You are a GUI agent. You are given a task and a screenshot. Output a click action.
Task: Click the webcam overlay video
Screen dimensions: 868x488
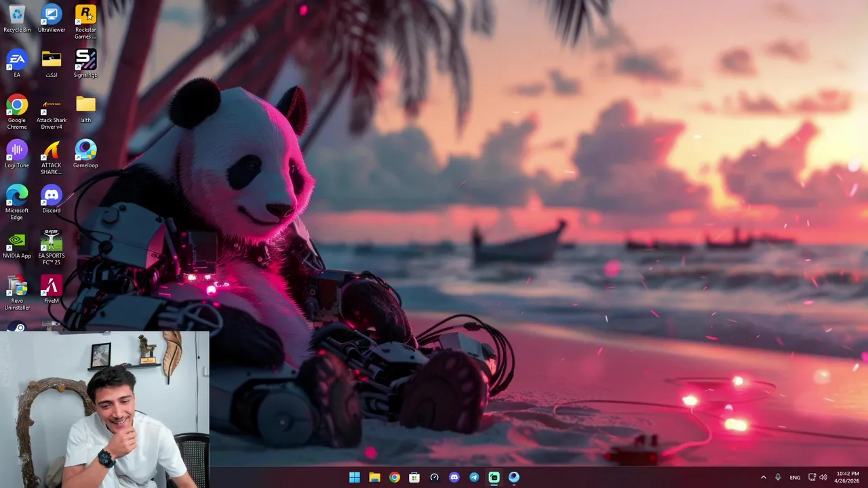(104, 409)
